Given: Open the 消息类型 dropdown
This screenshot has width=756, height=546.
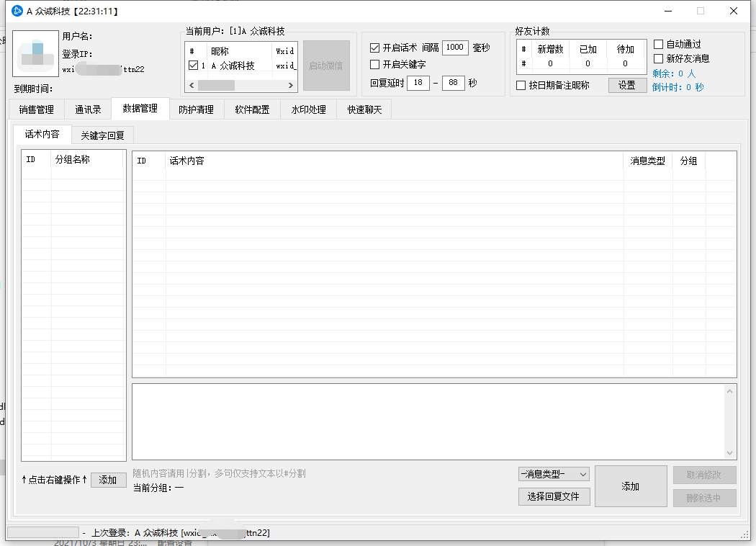Looking at the screenshot, I should tap(554, 474).
